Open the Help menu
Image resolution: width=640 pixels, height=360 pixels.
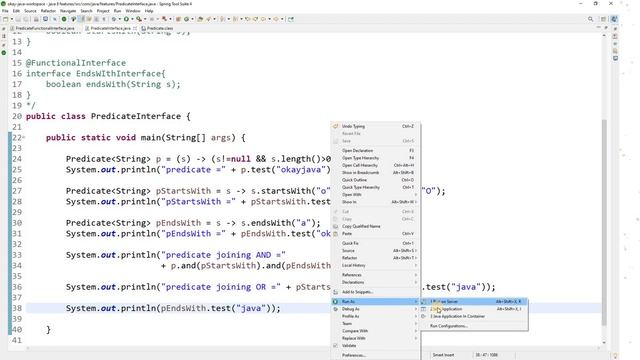[x=149, y=11]
